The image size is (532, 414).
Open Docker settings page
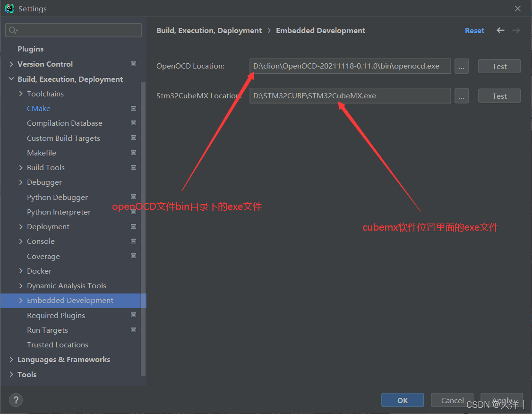(x=39, y=271)
